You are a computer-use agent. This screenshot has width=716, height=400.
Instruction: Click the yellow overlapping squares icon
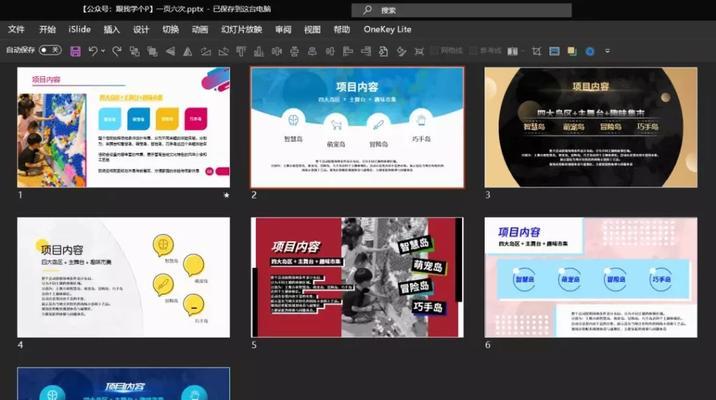pos(572,51)
